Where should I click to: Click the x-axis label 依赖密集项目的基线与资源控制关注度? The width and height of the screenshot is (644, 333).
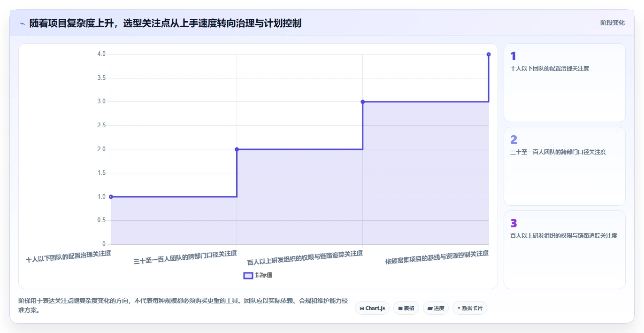pos(437,257)
